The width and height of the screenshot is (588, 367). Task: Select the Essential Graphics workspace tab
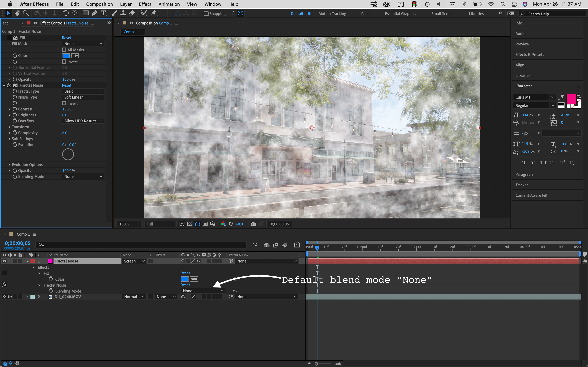tap(400, 13)
